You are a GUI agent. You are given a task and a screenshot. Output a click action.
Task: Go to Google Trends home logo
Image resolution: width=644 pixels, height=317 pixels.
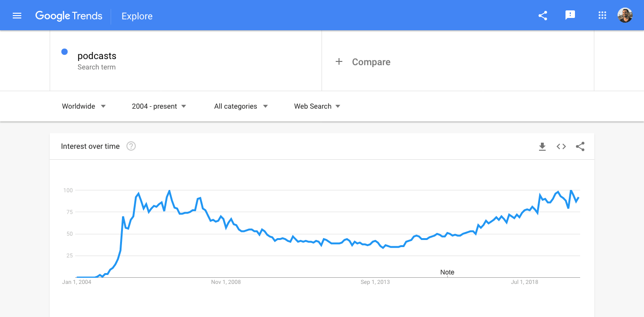coord(69,16)
